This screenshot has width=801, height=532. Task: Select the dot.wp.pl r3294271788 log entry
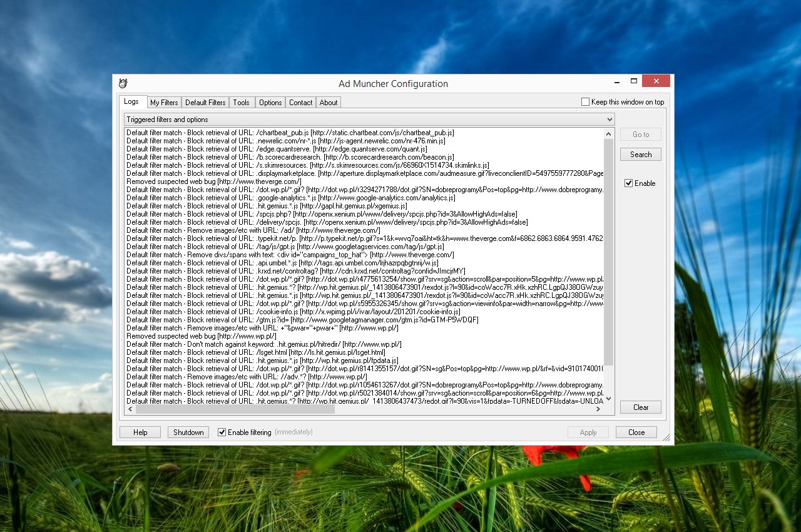coord(365,190)
